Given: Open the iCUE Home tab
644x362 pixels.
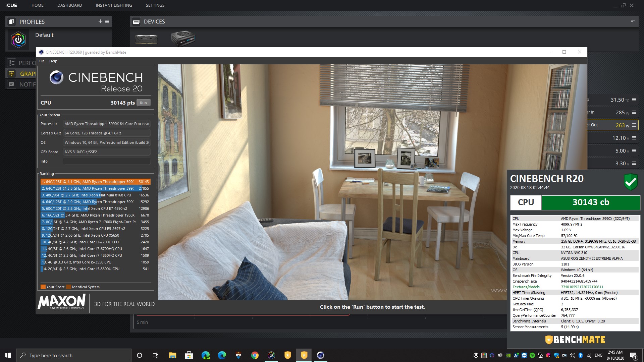Looking at the screenshot, I should tap(38, 5).
